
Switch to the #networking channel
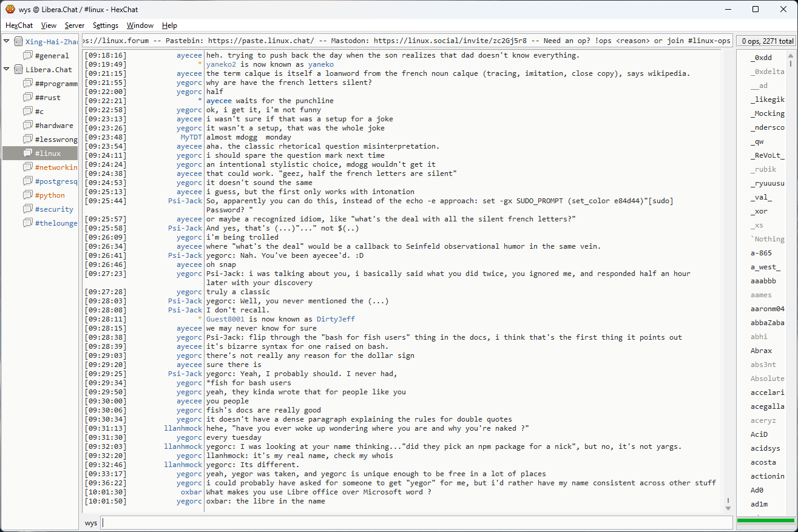(x=56, y=167)
